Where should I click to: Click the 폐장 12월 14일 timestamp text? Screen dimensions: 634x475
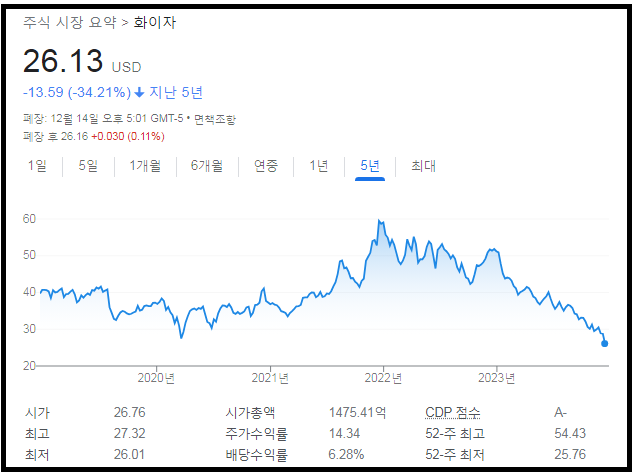pyautogui.click(x=103, y=119)
